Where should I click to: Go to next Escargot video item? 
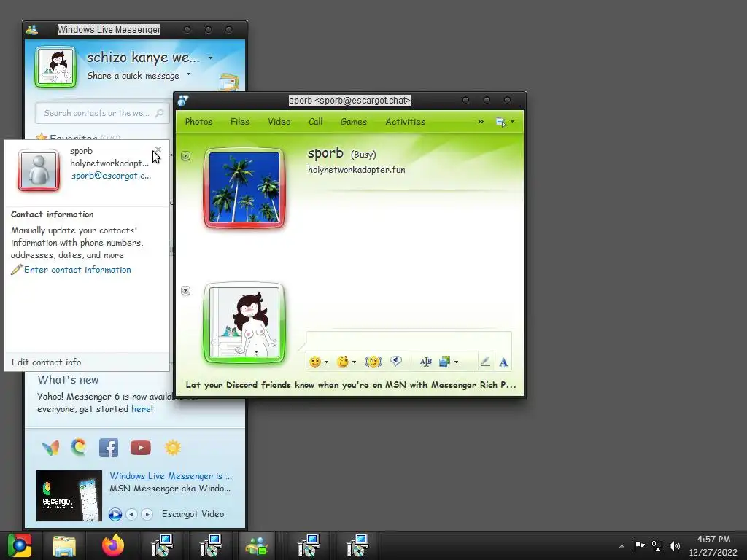pos(147,514)
